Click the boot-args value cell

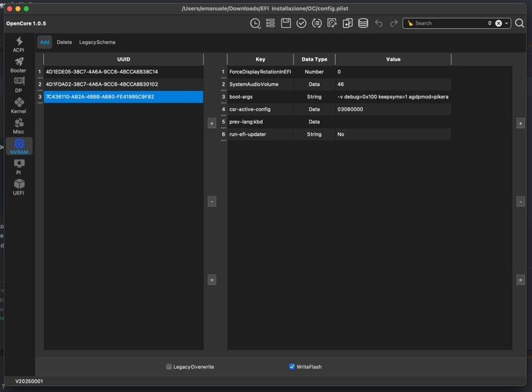pyautogui.click(x=392, y=97)
